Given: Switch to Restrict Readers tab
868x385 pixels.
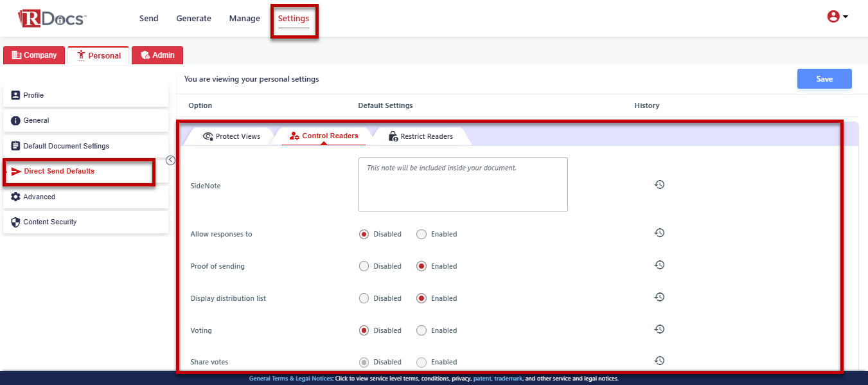Looking at the screenshot, I should click(421, 136).
